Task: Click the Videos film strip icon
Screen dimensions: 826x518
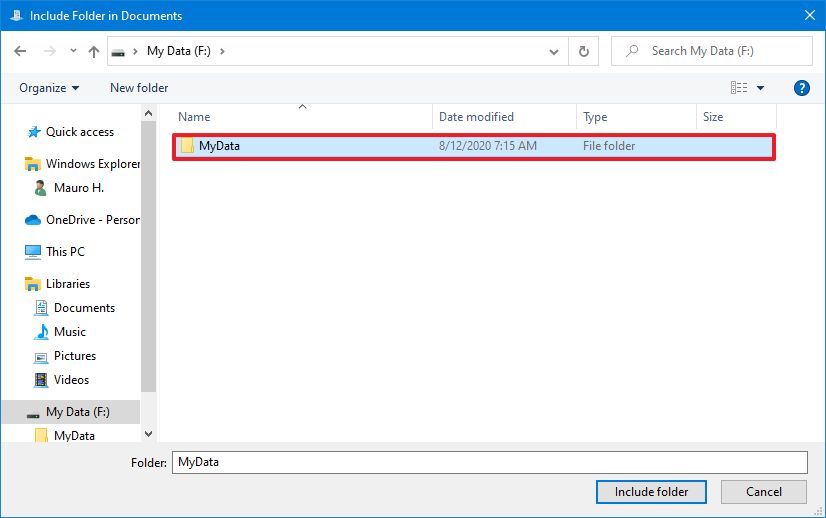Action: click(41, 380)
